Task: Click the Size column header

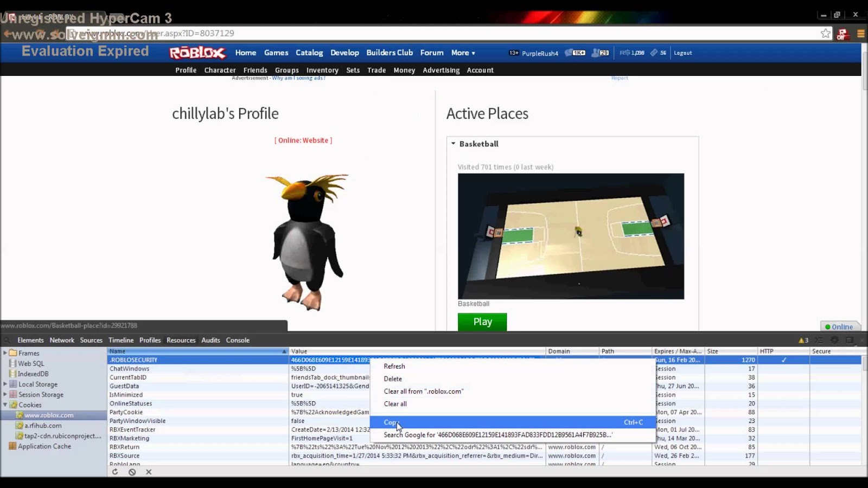Action: tap(731, 351)
